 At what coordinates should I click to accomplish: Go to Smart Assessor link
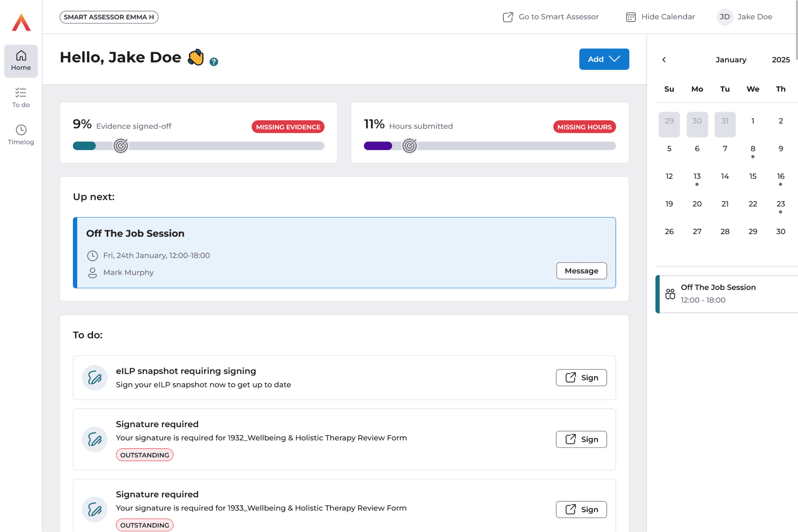[x=551, y=17]
